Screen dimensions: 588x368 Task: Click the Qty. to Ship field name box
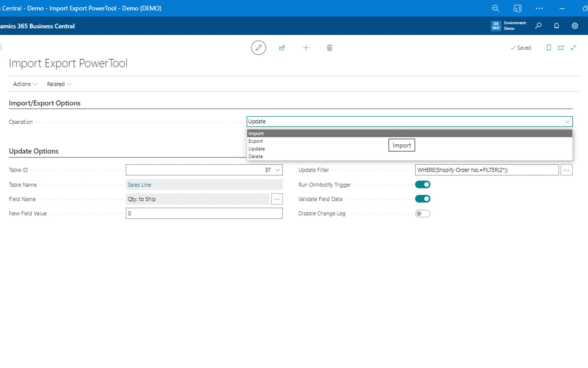[x=197, y=199]
